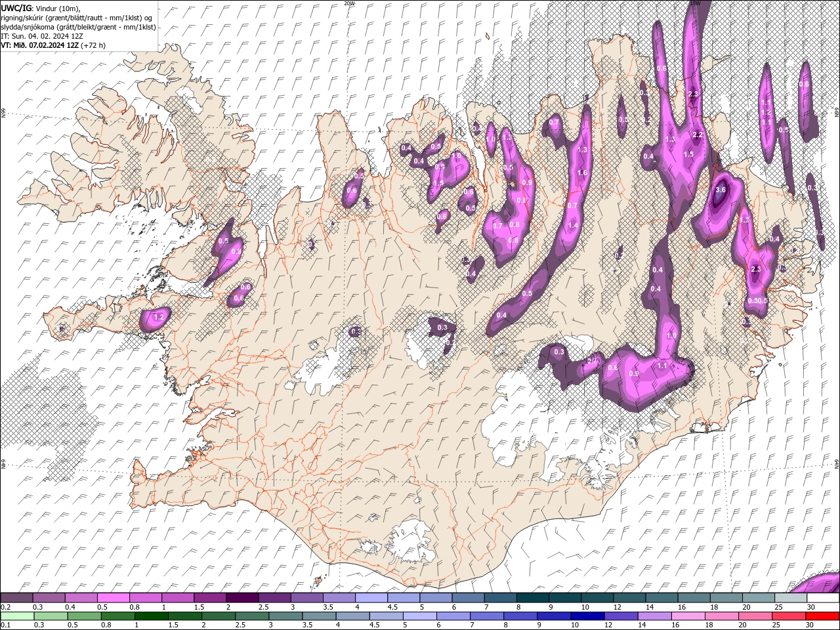
Task: Click the snow legend swatch between 2 and 2.5
Action: pos(242,598)
